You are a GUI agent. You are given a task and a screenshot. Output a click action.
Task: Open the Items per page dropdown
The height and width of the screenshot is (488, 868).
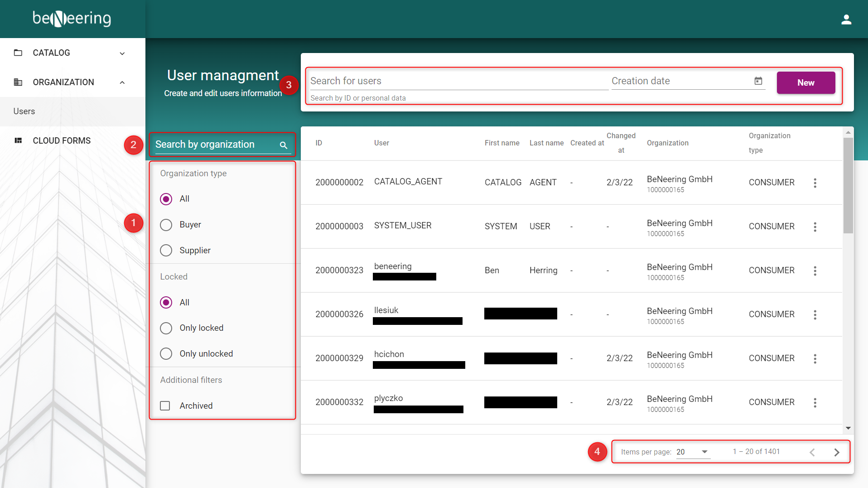pyautogui.click(x=693, y=452)
